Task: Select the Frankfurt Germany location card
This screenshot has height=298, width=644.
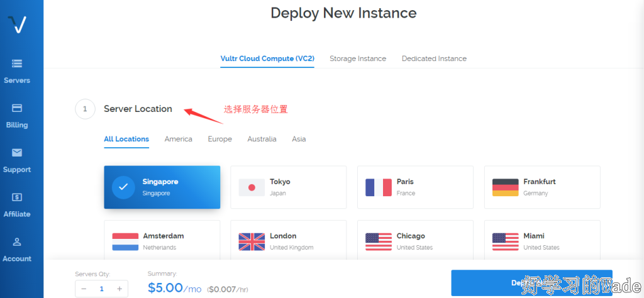Action: coord(542,187)
